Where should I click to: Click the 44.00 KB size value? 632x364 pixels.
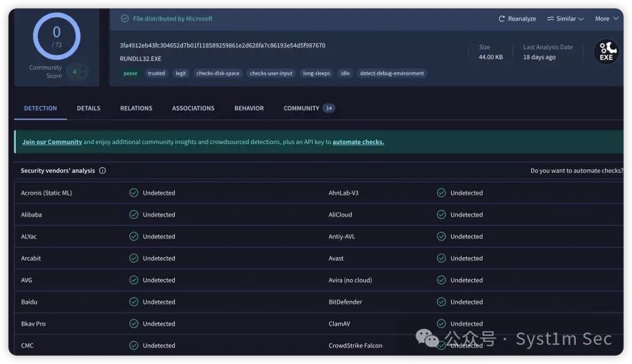(x=491, y=58)
